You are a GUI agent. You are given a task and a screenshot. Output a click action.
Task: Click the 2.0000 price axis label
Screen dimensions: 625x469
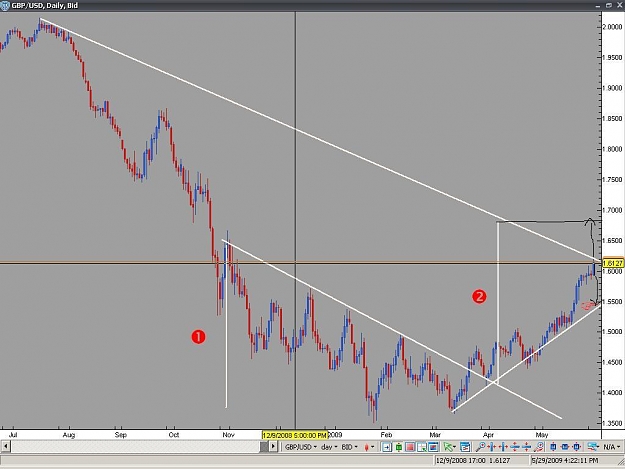(613, 27)
